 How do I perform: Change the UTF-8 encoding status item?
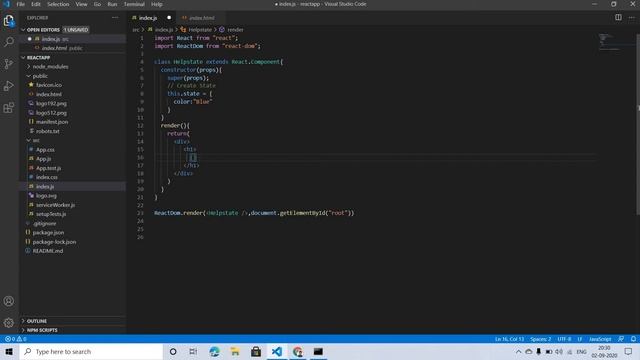[564, 339]
